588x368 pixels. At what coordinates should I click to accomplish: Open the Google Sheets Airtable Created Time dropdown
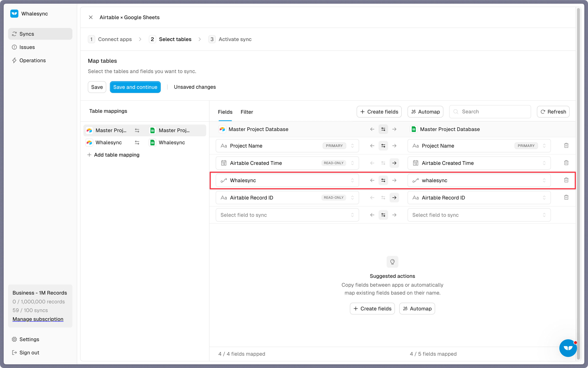pyautogui.click(x=479, y=163)
